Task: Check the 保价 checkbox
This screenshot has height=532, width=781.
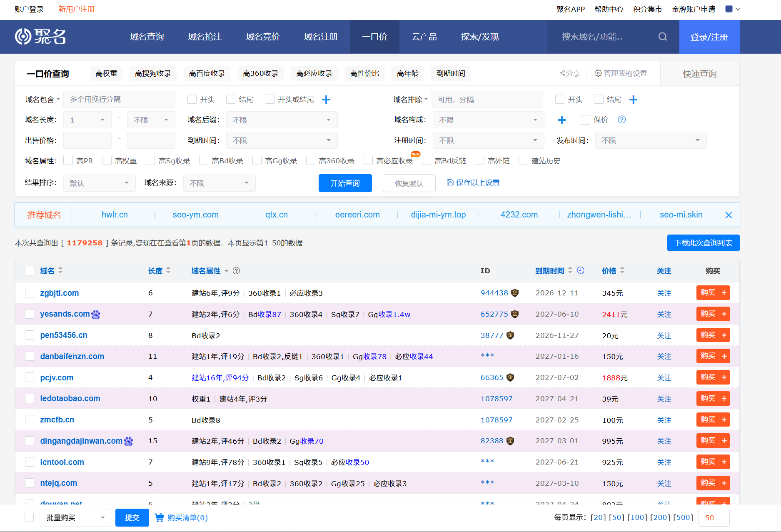Action: click(585, 120)
